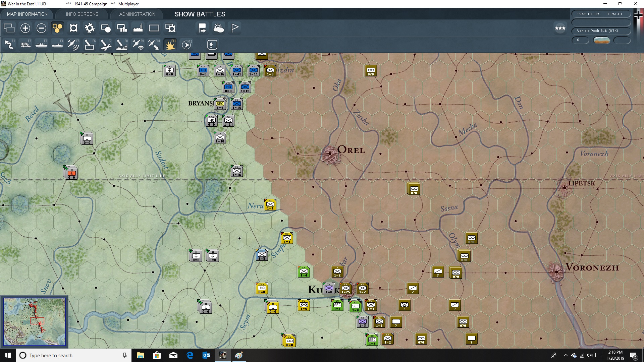Select the Turn: 43 date display
Image resolution: width=644 pixels, height=362 pixels.
tap(601, 13)
